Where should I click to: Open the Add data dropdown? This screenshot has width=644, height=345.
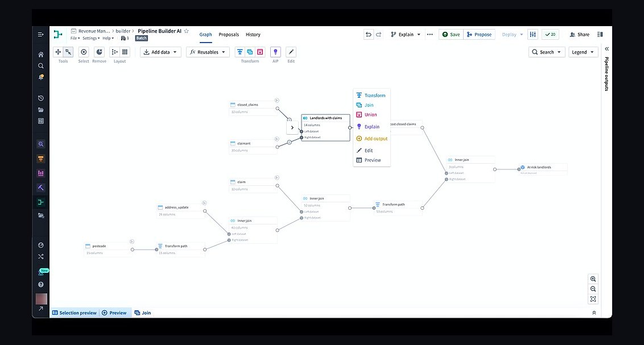(160, 52)
